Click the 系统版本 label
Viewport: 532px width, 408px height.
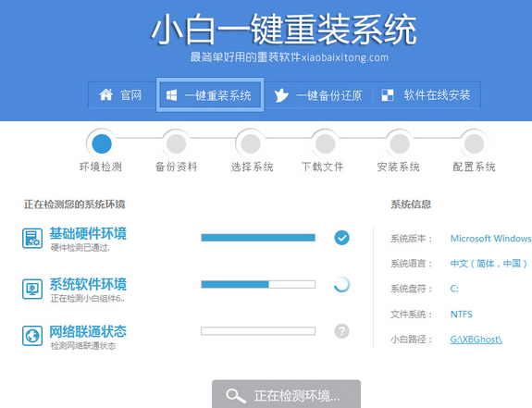coord(411,239)
